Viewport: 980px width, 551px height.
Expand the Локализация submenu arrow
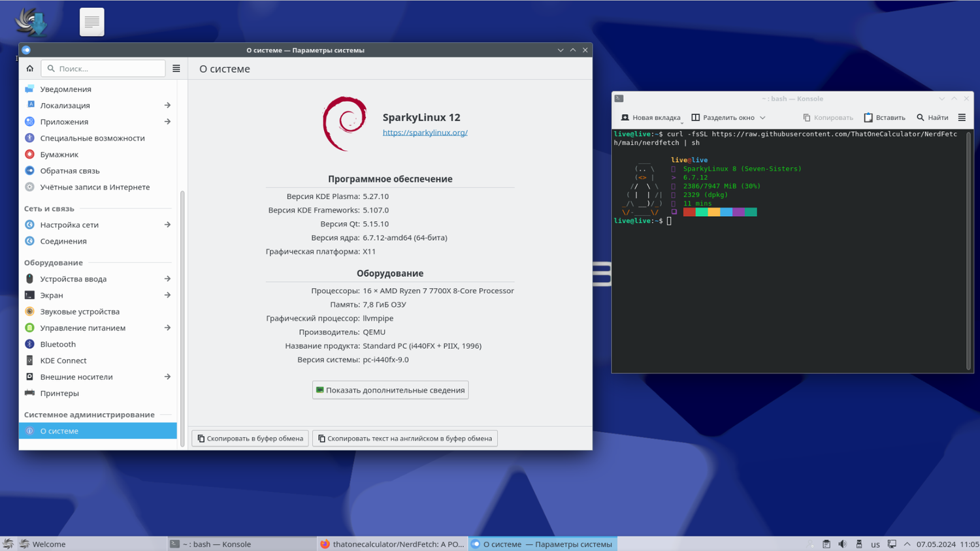click(167, 105)
